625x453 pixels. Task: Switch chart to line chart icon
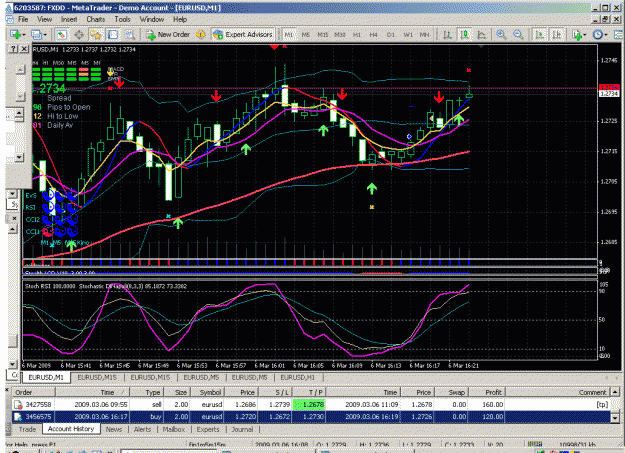[x=482, y=35]
